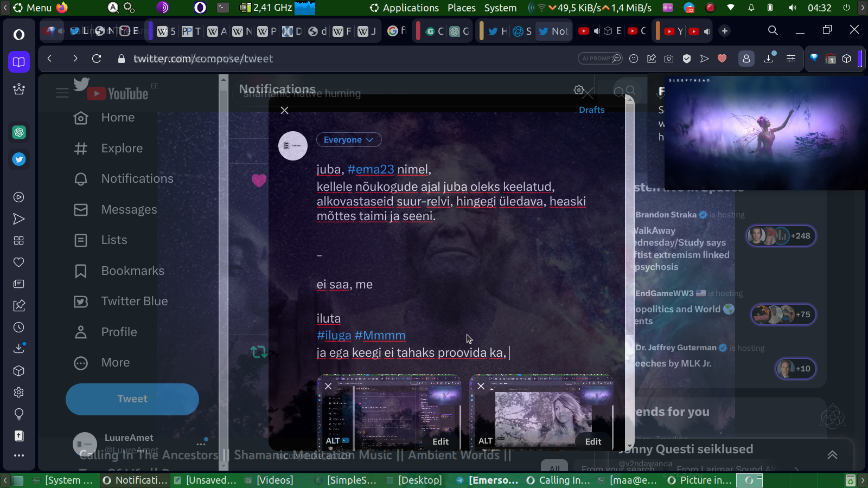868x488 pixels.
Task: Launch Firefox from the top panel
Action: pos(62,8)
